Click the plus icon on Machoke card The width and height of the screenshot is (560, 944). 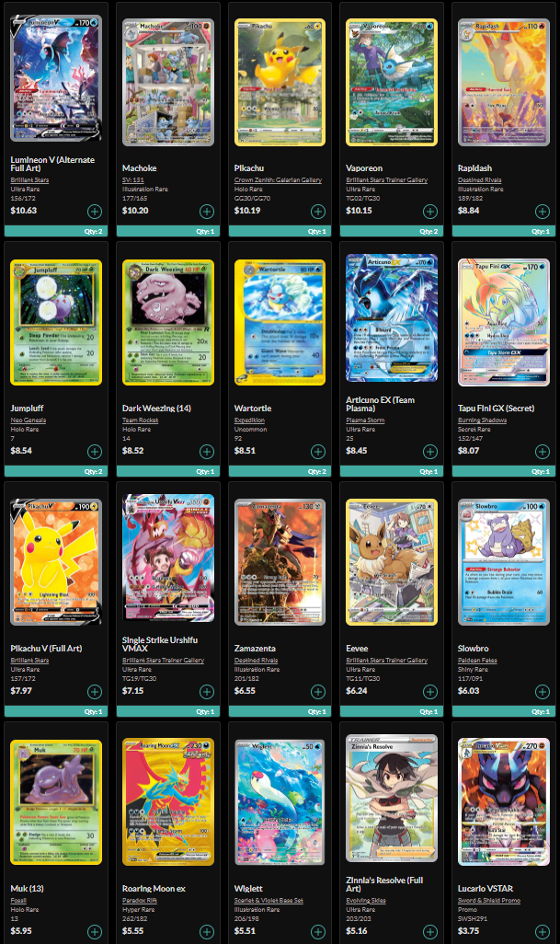pyautogui.click(x=206, y=212)
